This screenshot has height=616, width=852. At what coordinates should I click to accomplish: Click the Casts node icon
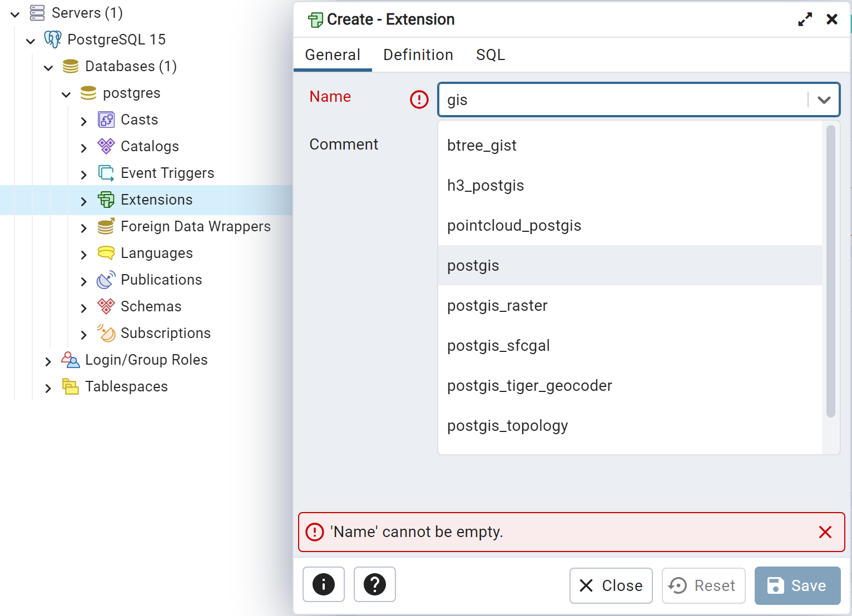pyautogui.click(x=106, y=120)
